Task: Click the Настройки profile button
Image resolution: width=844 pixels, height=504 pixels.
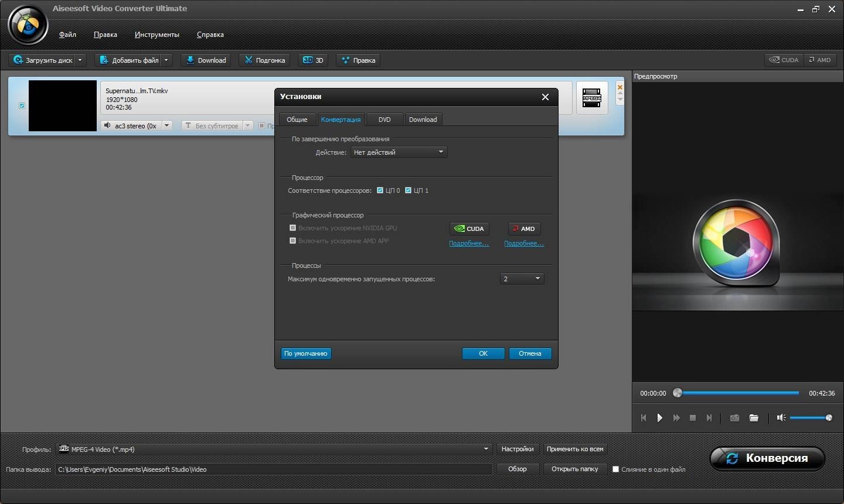Action: [x=518, y=449]
